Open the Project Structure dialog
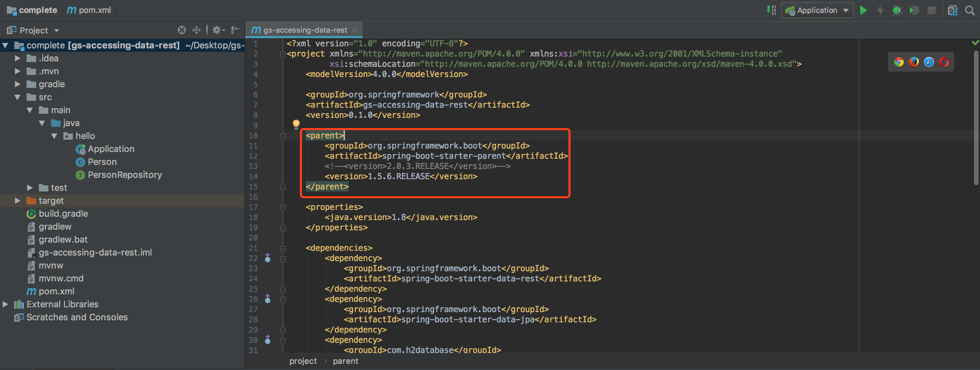 [x=953, y=10]
